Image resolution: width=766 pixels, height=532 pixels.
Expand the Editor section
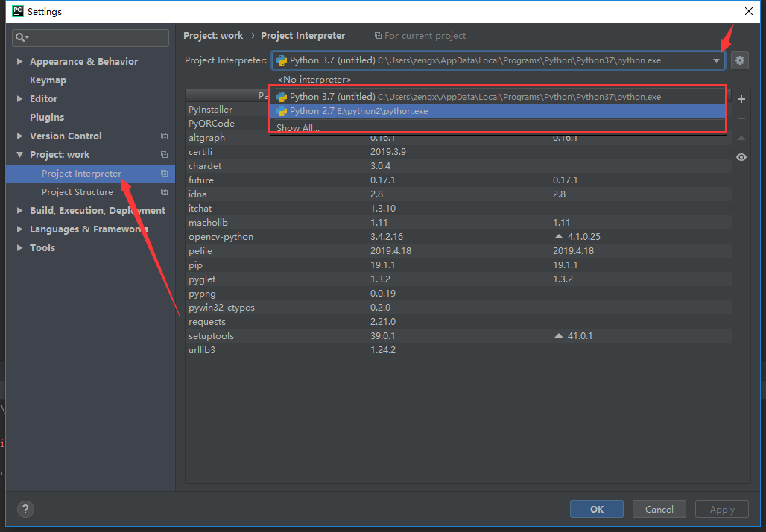point(19,98)
